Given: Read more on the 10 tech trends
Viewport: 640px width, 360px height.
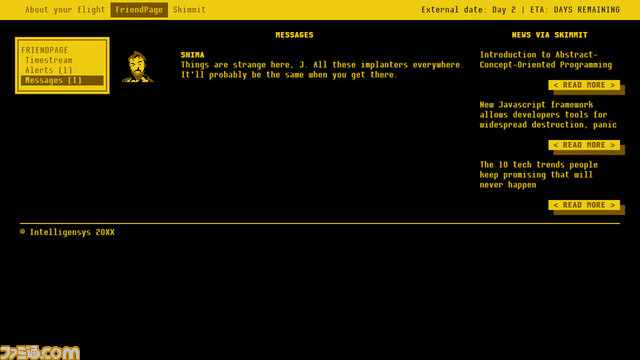Looking at the screenshot, I should [x=584, y=205].
